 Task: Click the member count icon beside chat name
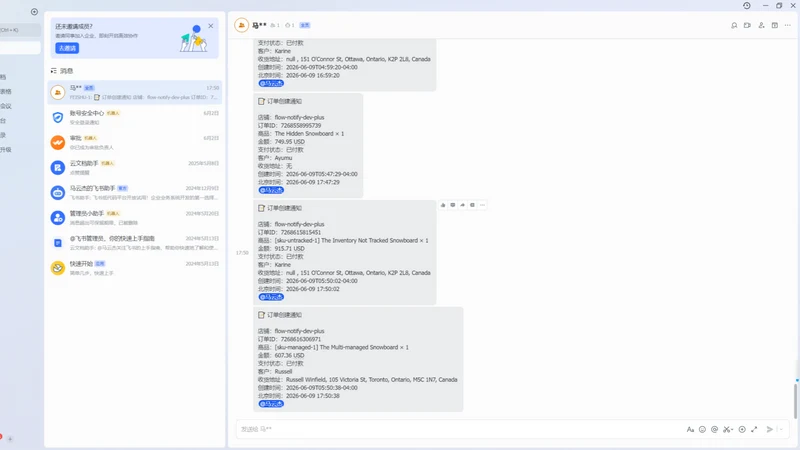coord(274,25)
